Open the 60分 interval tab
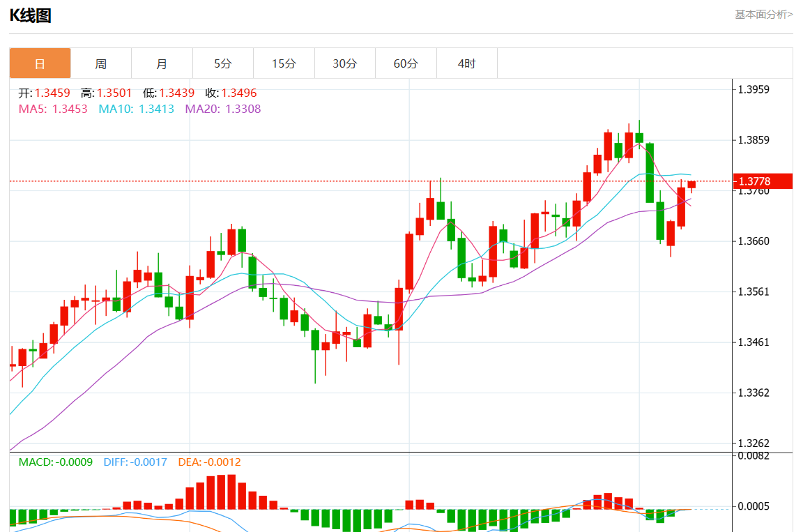Viewport: 810px width, 532px height. [x=406, y=63]
